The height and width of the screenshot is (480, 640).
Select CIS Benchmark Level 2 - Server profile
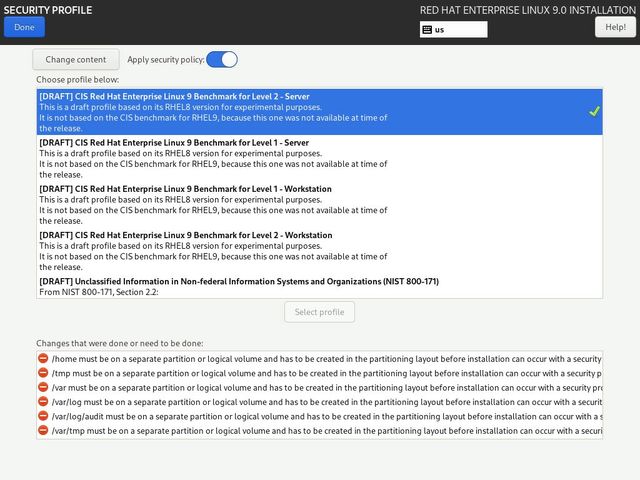coord(319,112)
